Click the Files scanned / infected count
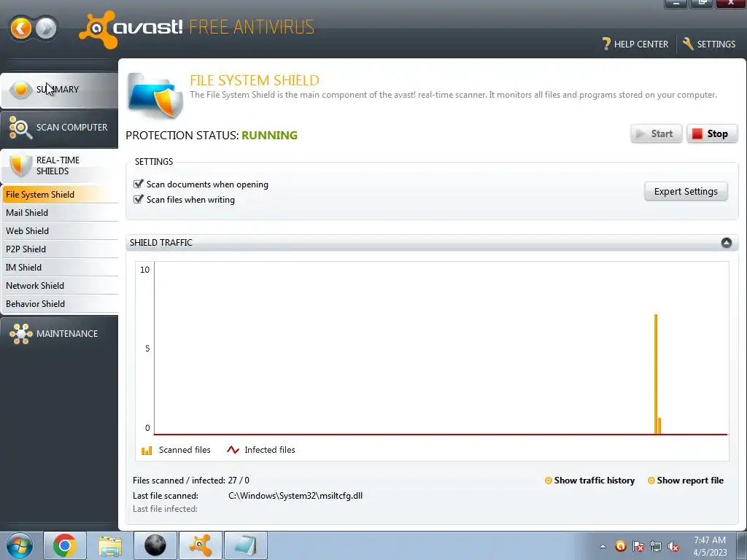 [239, 481]
